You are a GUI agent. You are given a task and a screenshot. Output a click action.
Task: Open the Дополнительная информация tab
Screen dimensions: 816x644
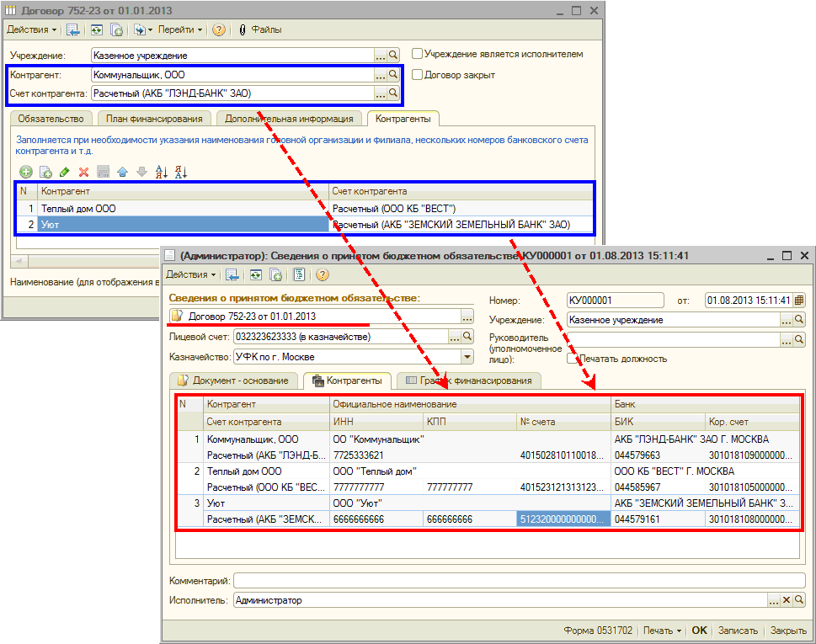289,119
